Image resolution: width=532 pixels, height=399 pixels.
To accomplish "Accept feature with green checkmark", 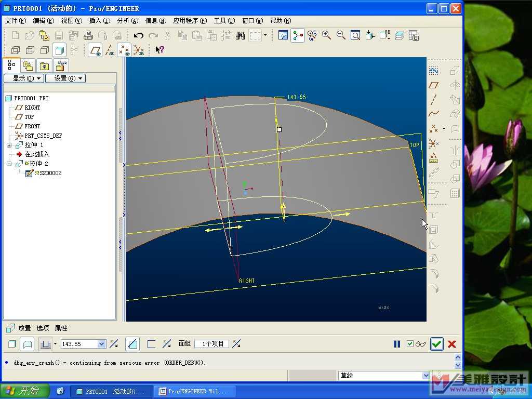I will (436, 344).
